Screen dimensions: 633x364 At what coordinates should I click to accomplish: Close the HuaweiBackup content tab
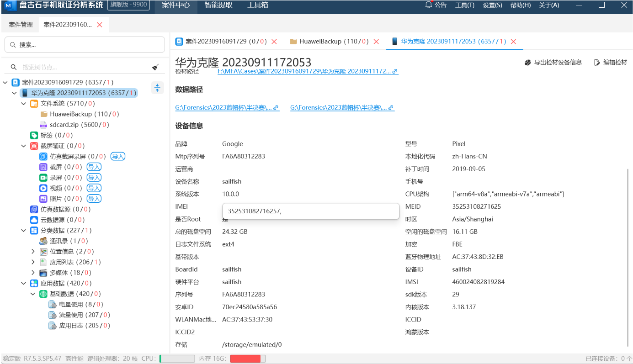point(376,42)
